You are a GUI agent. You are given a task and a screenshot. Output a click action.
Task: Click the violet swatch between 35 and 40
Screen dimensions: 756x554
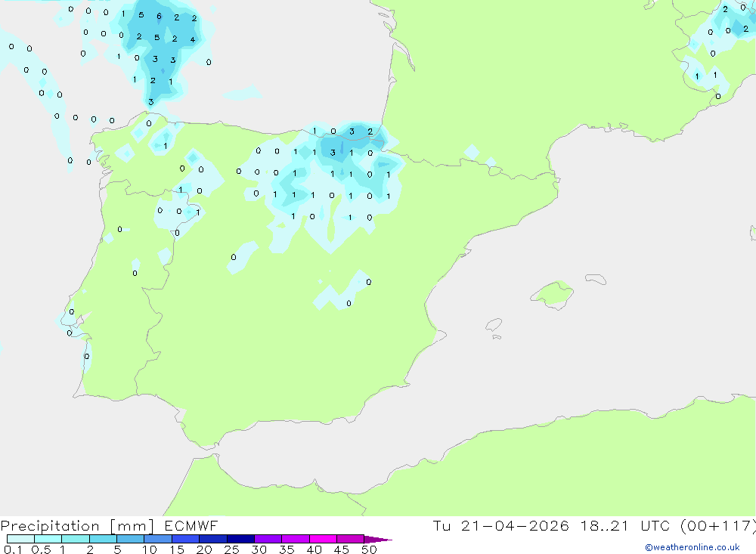(x=296, y=539)
